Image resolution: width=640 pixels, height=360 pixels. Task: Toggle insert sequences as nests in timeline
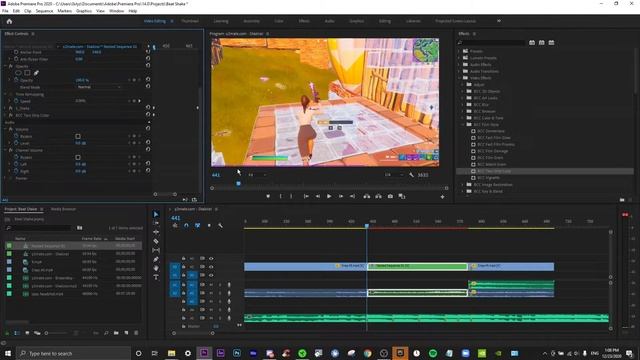click(x=175, y=225)
